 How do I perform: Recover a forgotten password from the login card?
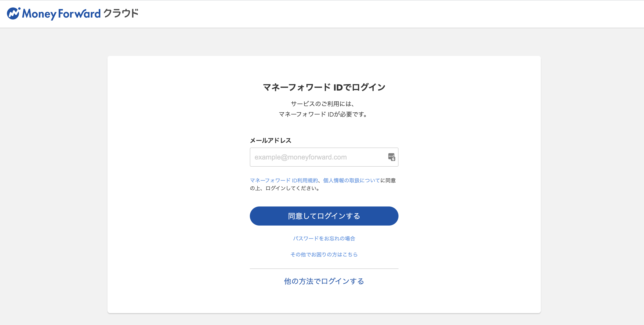click(x=324, y=239)
